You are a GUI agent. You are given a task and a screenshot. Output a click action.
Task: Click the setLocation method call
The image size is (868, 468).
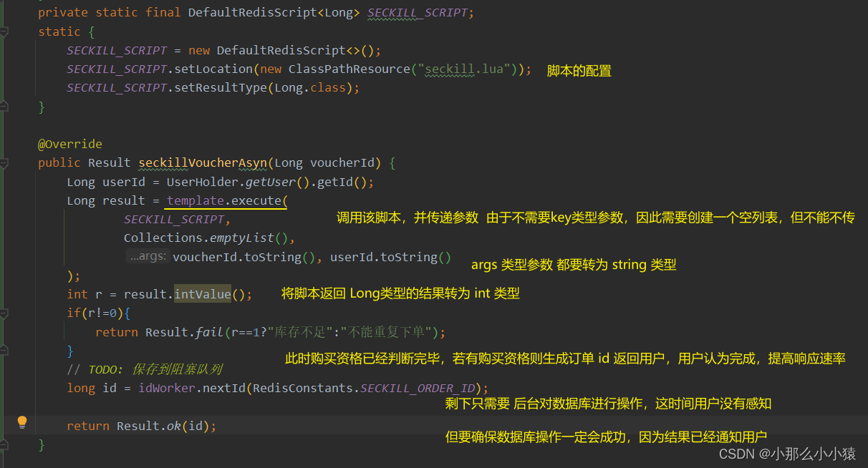213,69
